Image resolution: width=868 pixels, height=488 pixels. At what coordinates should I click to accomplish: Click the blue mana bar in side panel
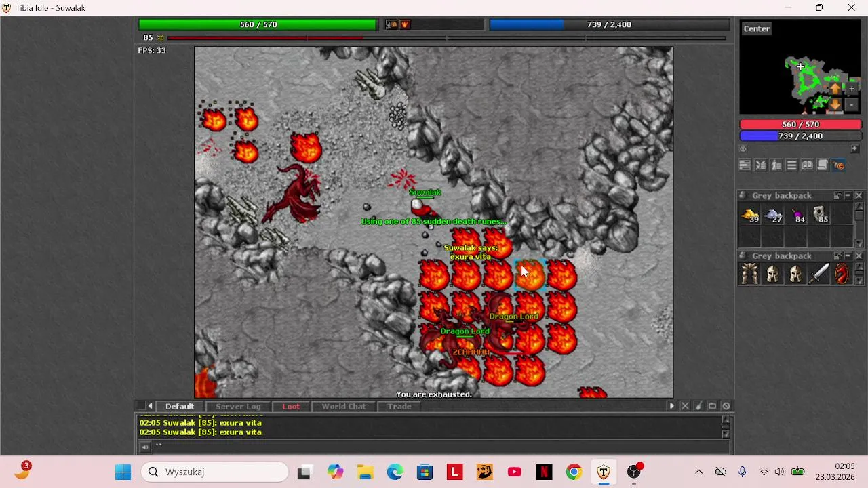(800, 136)
